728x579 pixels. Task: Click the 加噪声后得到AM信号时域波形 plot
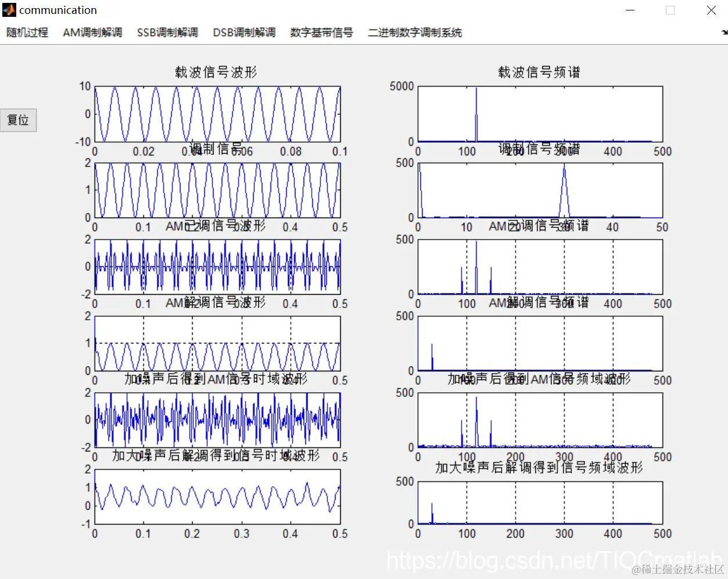click(x=217, y=420)
